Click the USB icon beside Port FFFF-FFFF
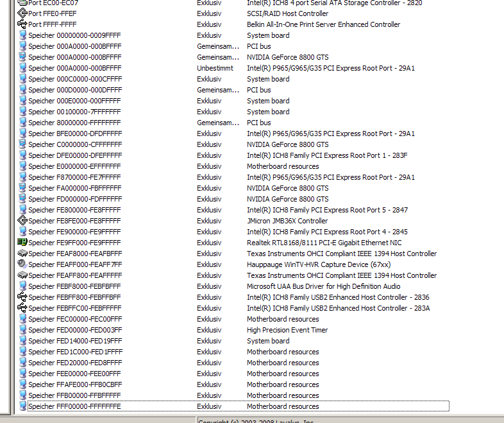504x423 pixels. point(22,24)
